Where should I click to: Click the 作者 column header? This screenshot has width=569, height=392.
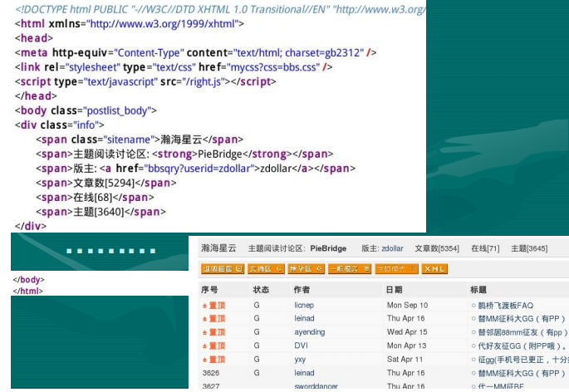(x=302, y=290)
